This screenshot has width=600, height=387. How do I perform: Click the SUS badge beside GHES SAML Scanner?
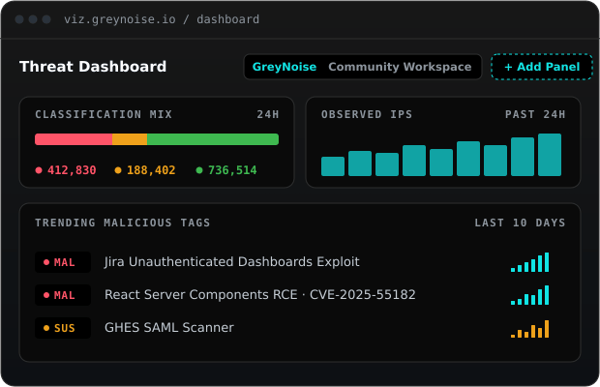[x=63, y=328]
